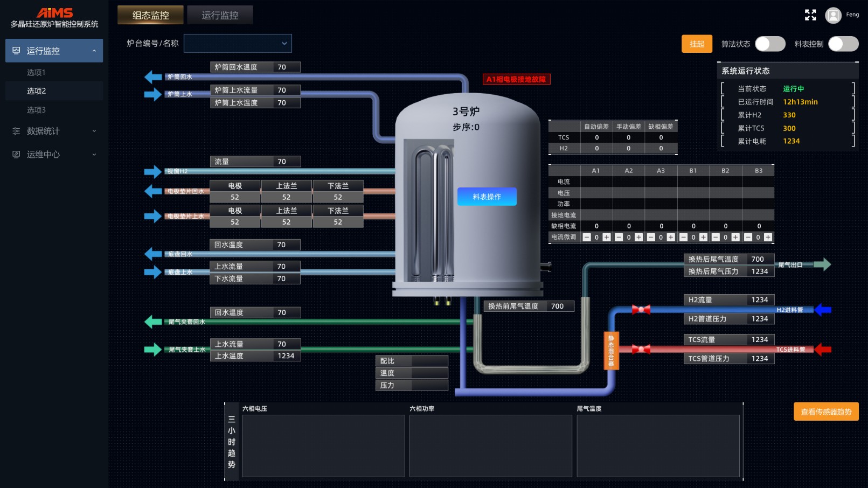Click the 接地电流 row label
Image resolution: width=868 pixels, height=488 pixels.
[564, 215]
